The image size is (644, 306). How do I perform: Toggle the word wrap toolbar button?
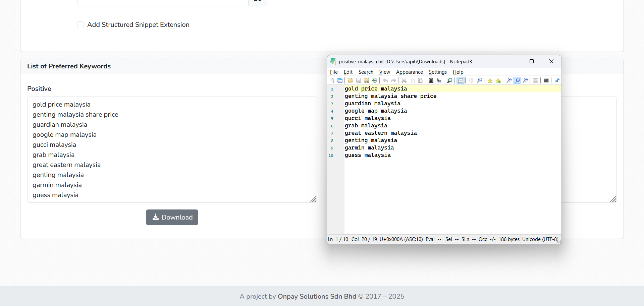(461, 80)
